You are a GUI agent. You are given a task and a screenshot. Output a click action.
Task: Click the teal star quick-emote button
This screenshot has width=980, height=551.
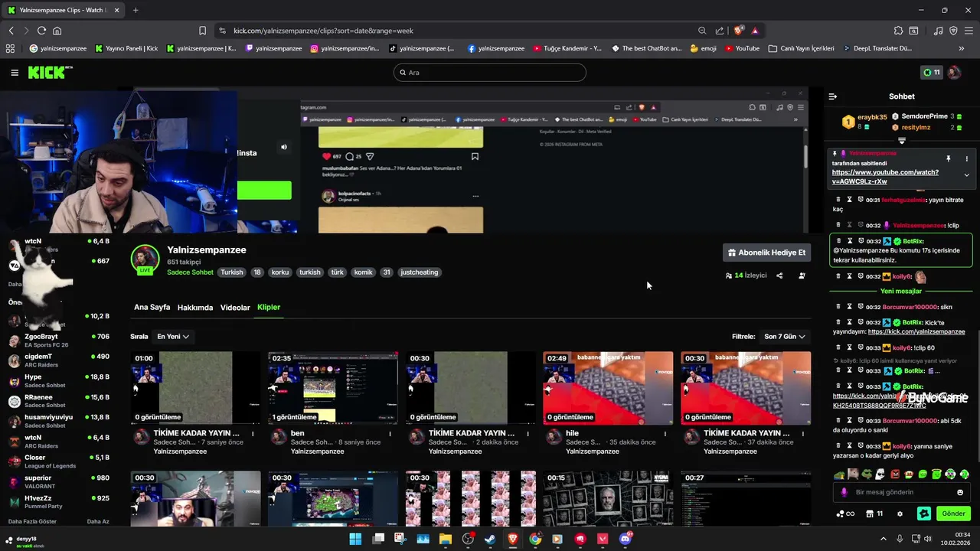pyautogui.click(x=924, y=514)
